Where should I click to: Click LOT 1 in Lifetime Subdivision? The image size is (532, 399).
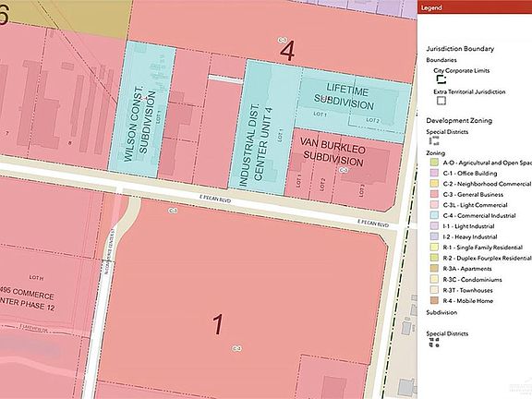[x=320, y=115]
